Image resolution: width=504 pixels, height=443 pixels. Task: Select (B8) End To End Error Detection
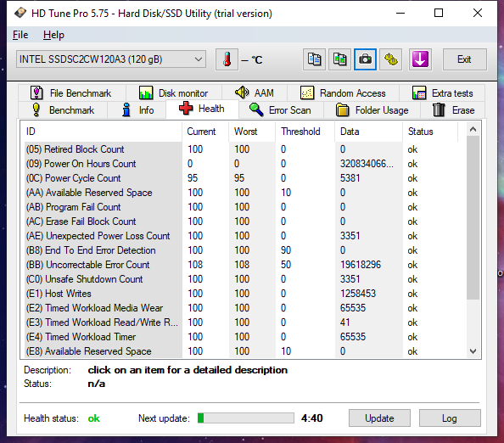(x=241, y=250)
